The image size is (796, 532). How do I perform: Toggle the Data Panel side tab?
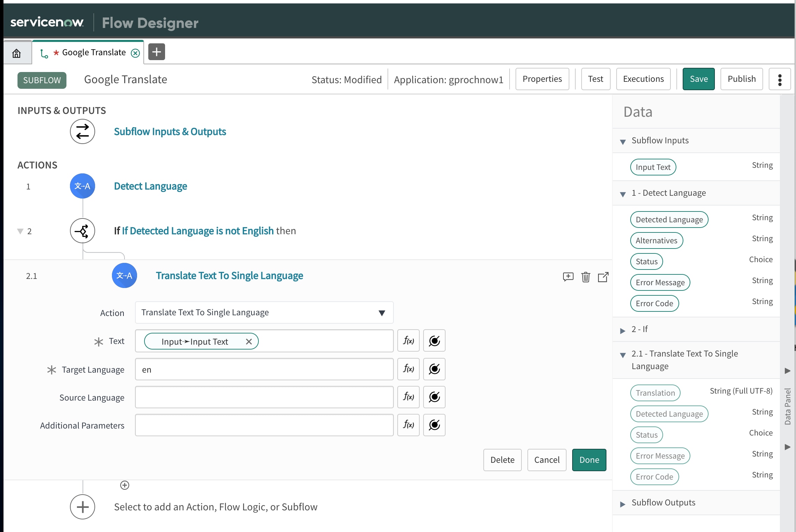[788, 406]
